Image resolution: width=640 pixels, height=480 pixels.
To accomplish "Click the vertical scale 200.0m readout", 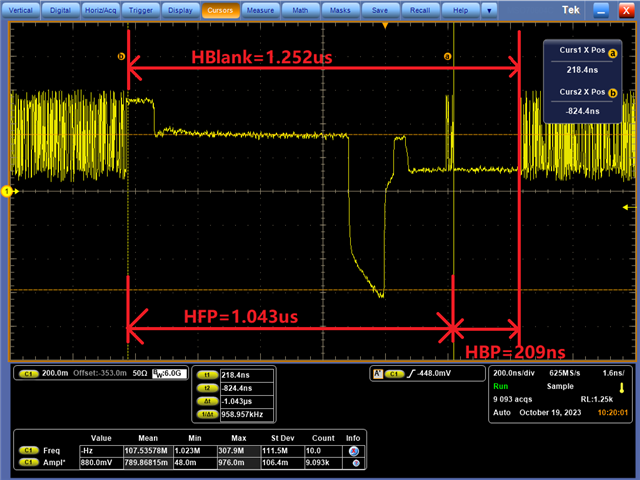I will coord(55,373).
